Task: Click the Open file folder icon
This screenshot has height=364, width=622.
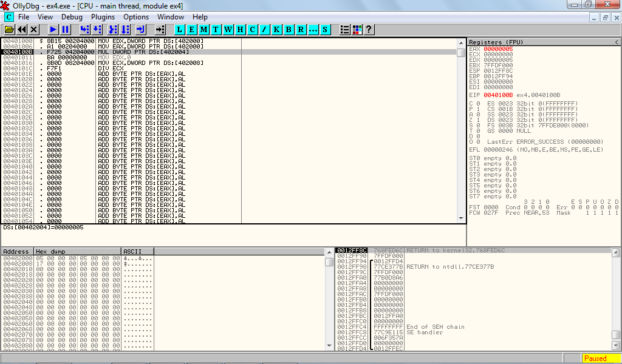Action: (9, 29)
